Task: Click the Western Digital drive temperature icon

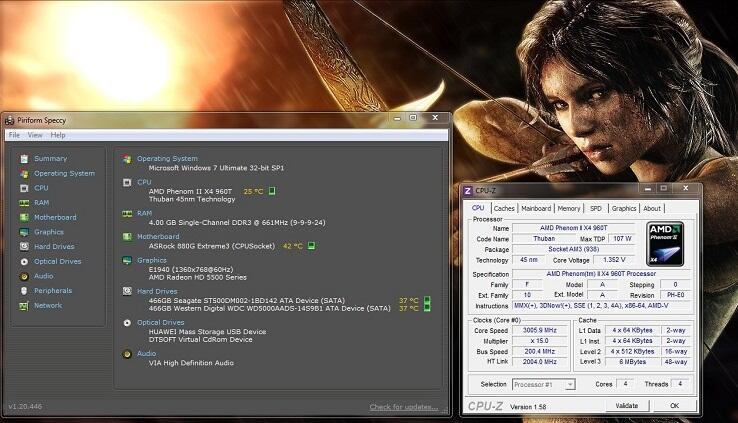Action: tap(427, 308)
